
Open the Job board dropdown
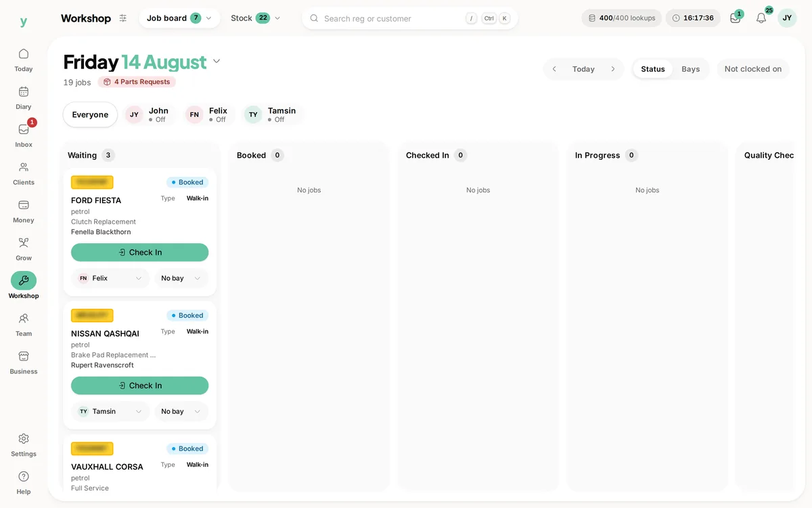(179, 18)
